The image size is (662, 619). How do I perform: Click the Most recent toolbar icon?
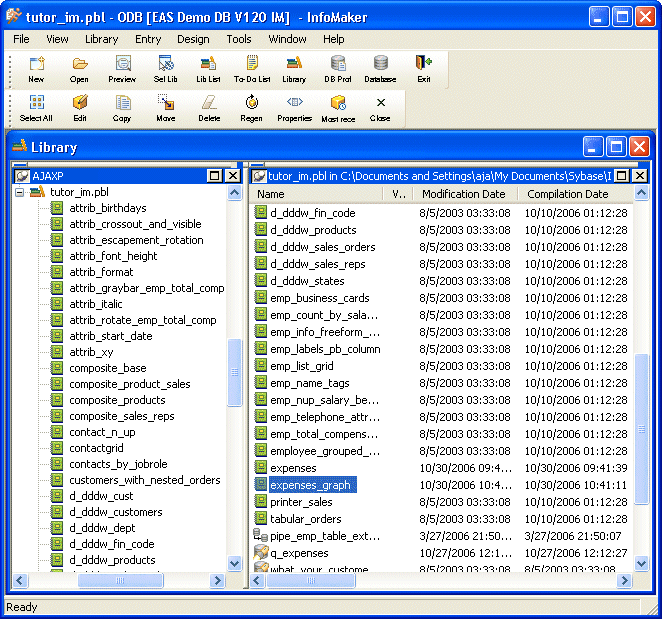click(x=338, y=109)
